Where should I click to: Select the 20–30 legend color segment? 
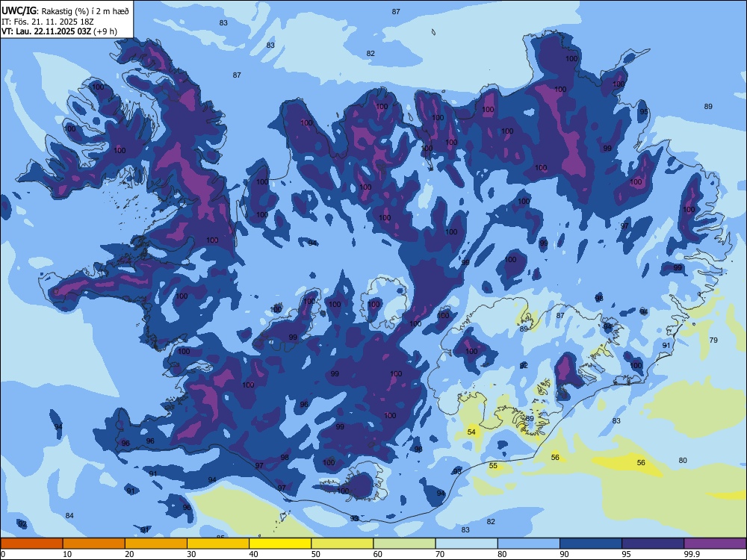click(156, 544)
